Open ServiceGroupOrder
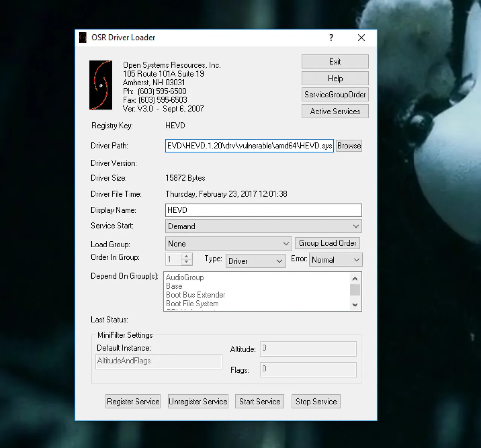Image resolution: width=481 pixels, height=448 pixels. pyautogui.click(x=335, y=95)
